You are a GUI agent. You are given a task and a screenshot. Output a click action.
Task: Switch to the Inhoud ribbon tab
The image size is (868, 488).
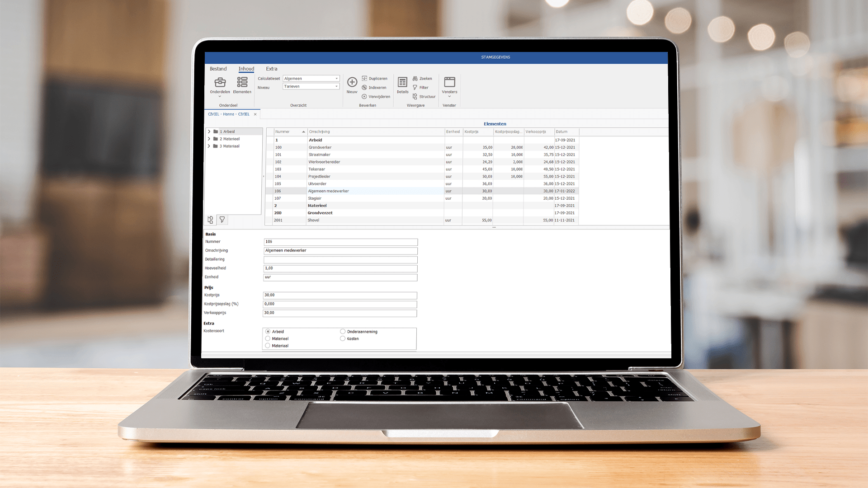[x=246, y=69]
